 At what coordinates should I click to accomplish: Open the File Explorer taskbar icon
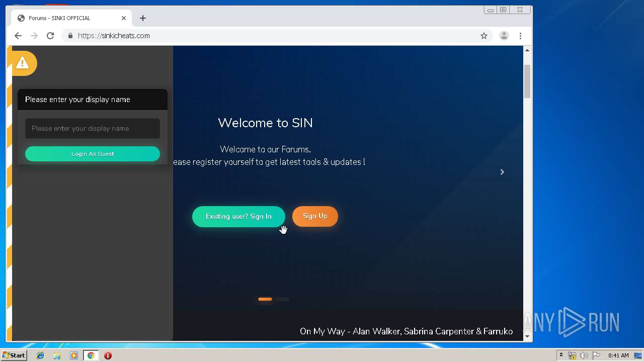pos(57,355)
